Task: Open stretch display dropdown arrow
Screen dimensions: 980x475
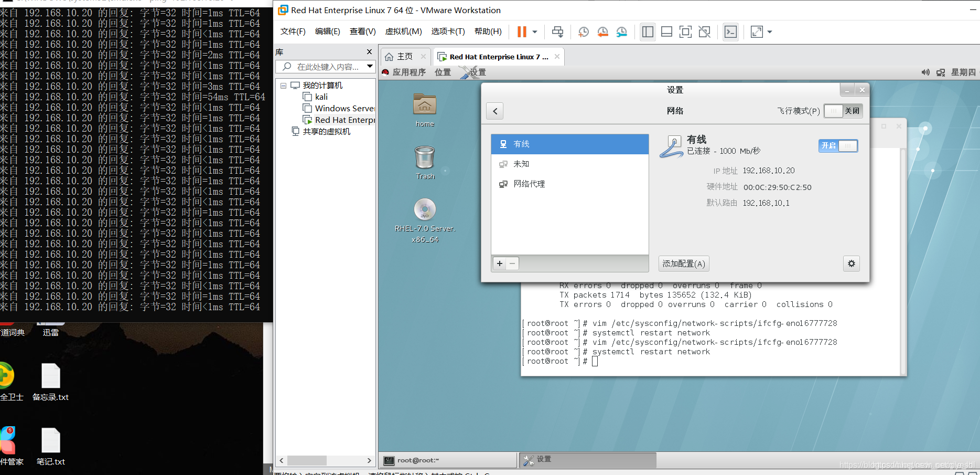Action: [770, 32]
